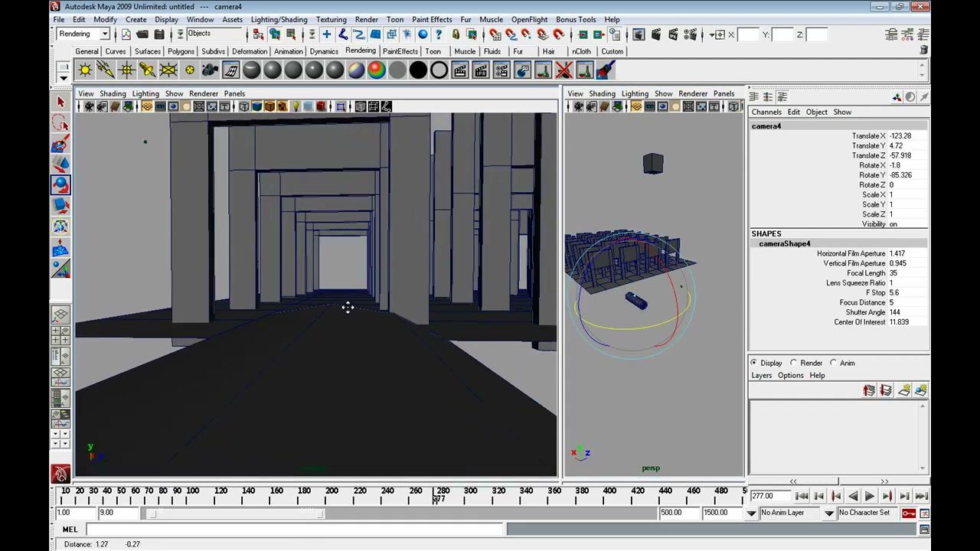Click the paintbrush icon on shelf
Image resolution: width=980 pixels, height=551 pixels.
coord(605,70)
